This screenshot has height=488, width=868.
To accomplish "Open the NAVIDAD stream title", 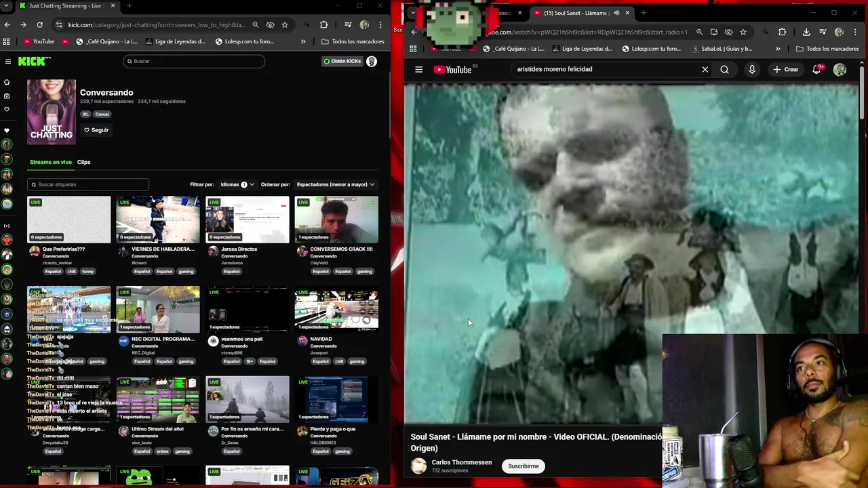I will [x=321, y=339].
